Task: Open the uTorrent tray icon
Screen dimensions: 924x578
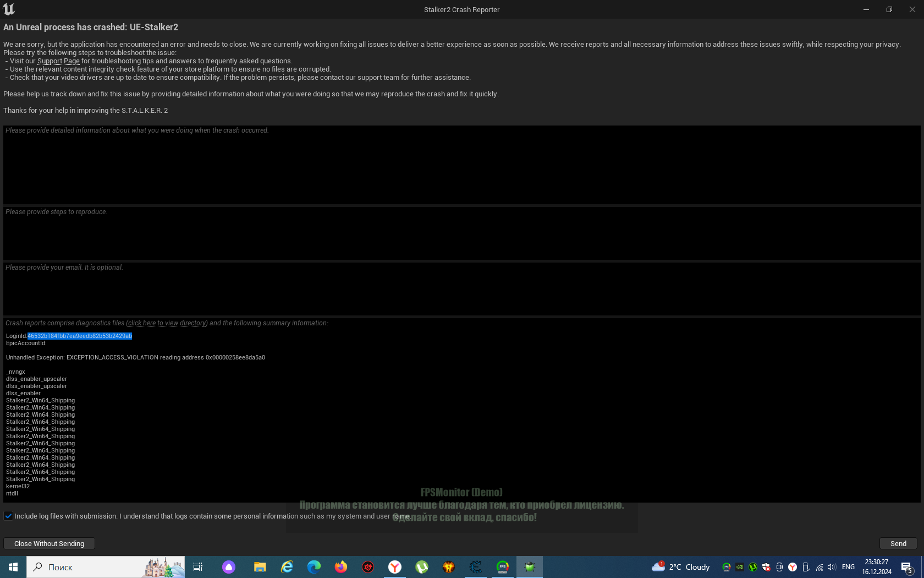Action: pyautogui.click(x=753, y=567)
